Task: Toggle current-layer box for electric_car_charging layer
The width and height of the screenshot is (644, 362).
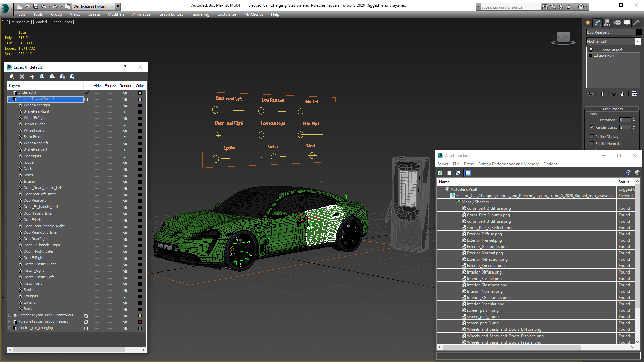Action: pos(86,328)
